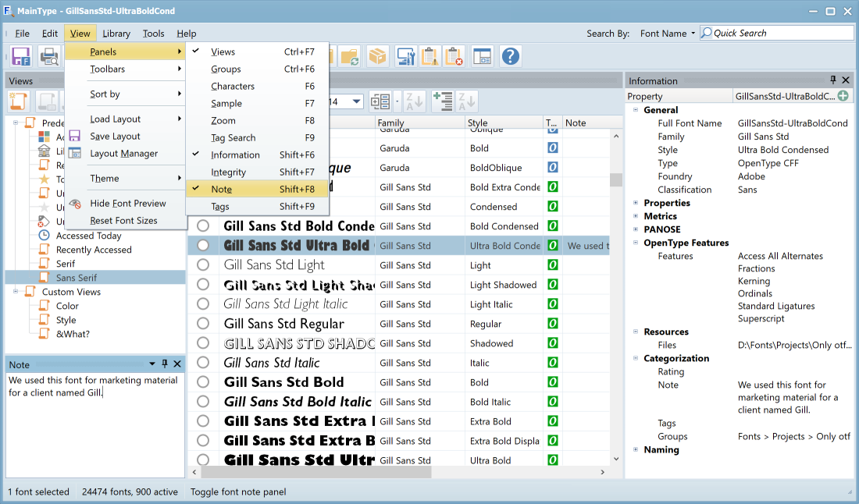The width and height of the screenshot is (859, 504).
Task: Select Characters in Panels submenu
Action: tap(257, 87)
